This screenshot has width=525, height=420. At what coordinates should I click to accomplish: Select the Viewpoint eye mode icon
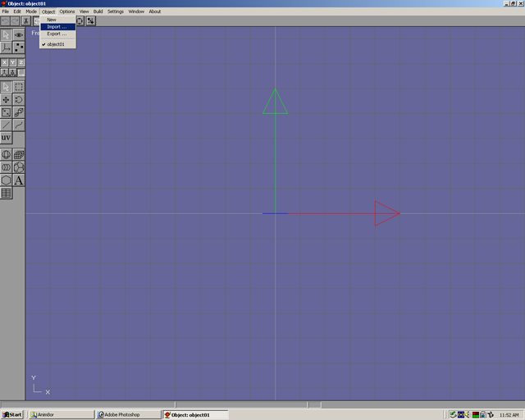click(x=19, y=34)
